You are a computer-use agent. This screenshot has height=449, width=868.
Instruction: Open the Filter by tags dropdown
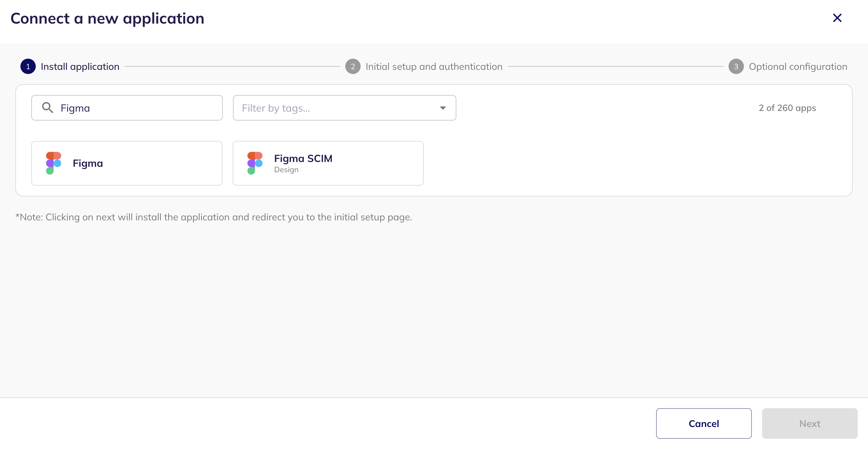[344, 108]
